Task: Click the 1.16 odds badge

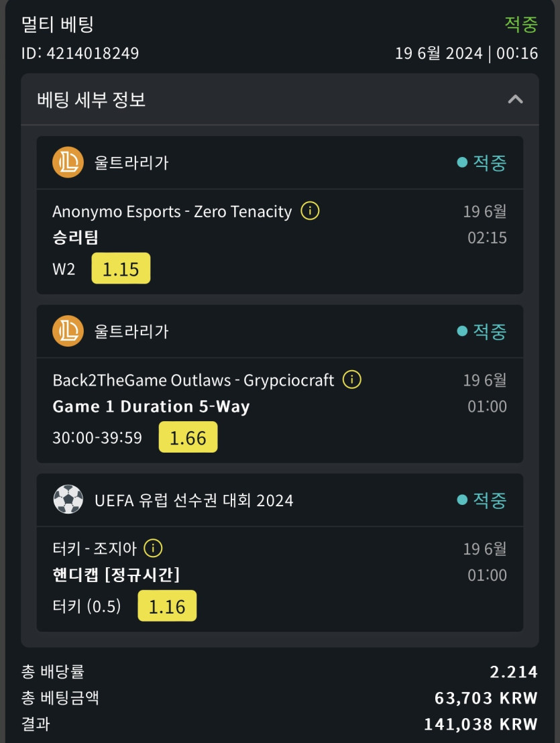Action: point(167,606)
